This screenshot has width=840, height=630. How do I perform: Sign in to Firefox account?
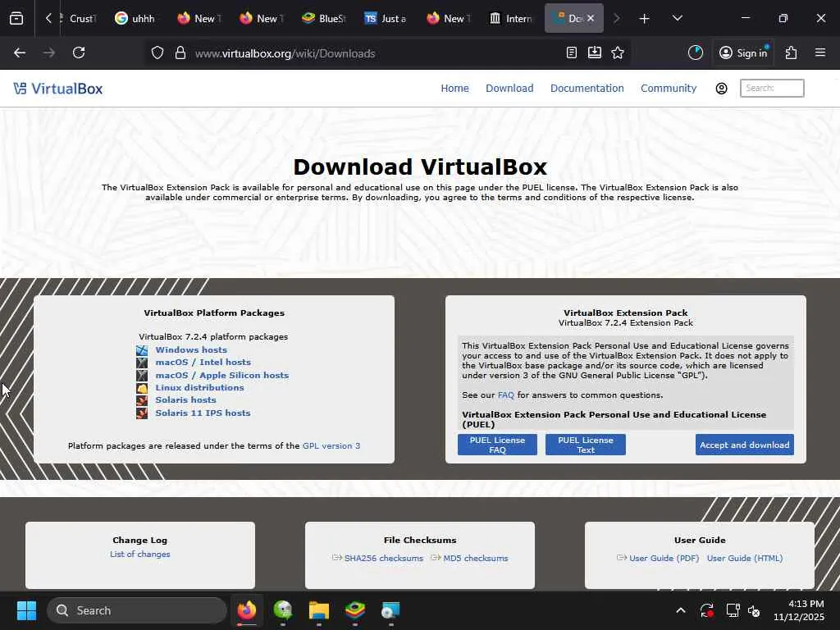[x=743, y=52]
